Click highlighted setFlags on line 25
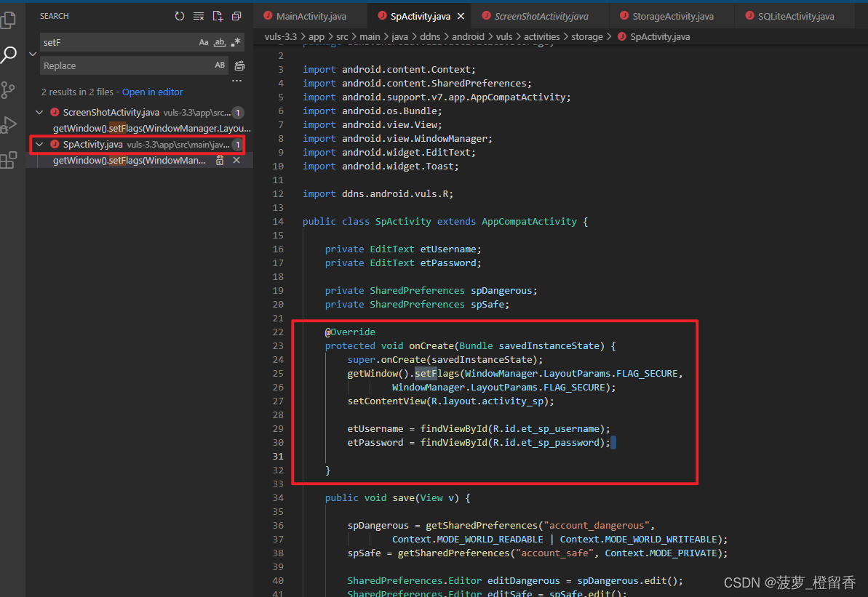The image size is (868, 597). pyautogui.click(x=437, y=374)
